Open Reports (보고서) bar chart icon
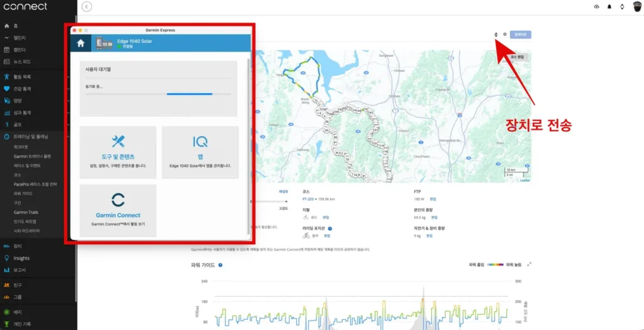644x330 pixels. pos(6,270)
